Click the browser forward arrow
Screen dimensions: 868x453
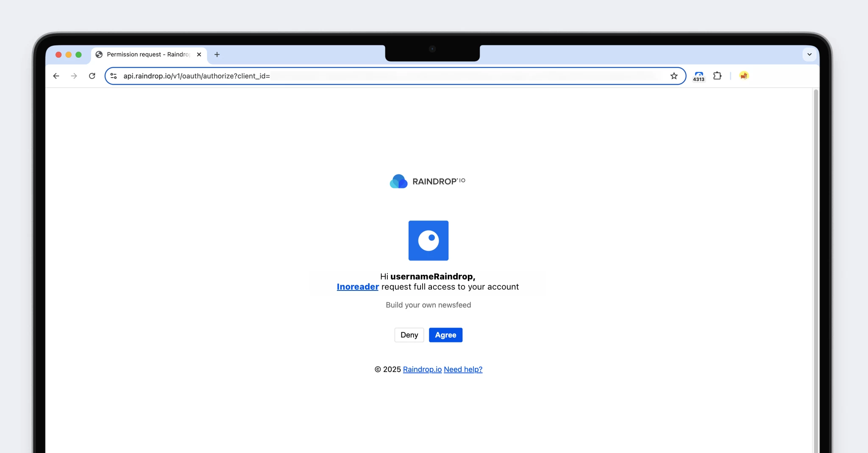(x=74, y=76)
